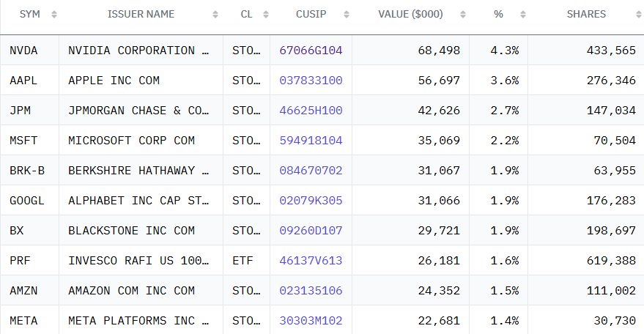Open CUSIP link 67066G104

[311, 50]
